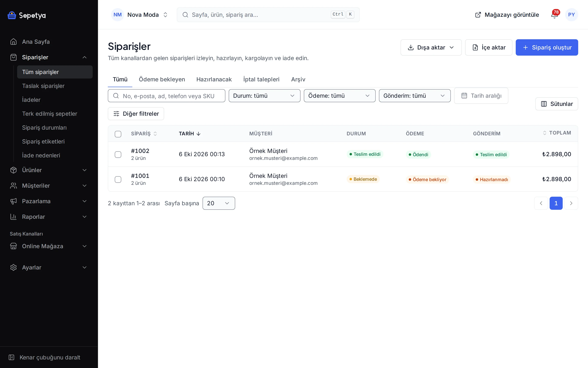The image size is (588, 368).
Task: Click the PY user avatar
Action: (571, 15)
